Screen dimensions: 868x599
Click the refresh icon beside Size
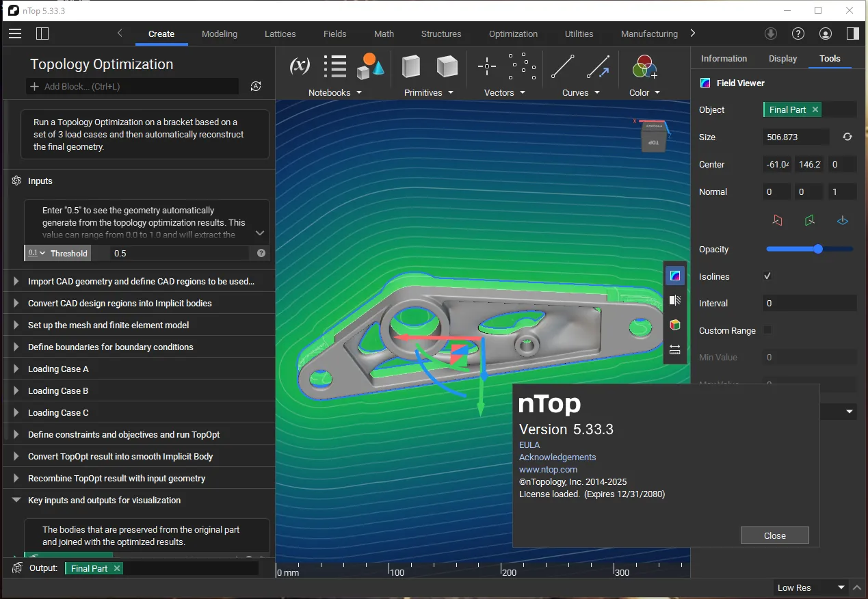point(847,137)
